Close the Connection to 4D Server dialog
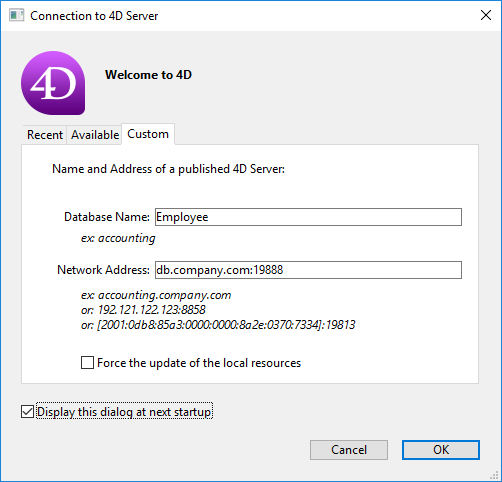The image size is (502, 482). point(486,15)
